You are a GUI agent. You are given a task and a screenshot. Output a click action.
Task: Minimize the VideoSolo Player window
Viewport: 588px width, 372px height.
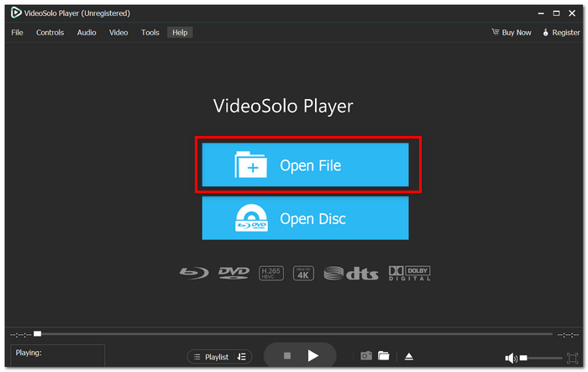click(x=541, y=13)
